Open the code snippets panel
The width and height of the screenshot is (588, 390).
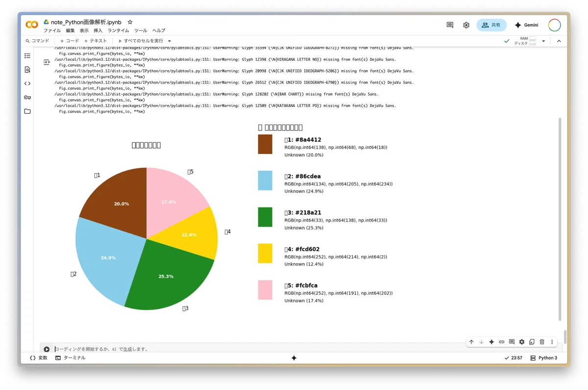click(27, 83)
